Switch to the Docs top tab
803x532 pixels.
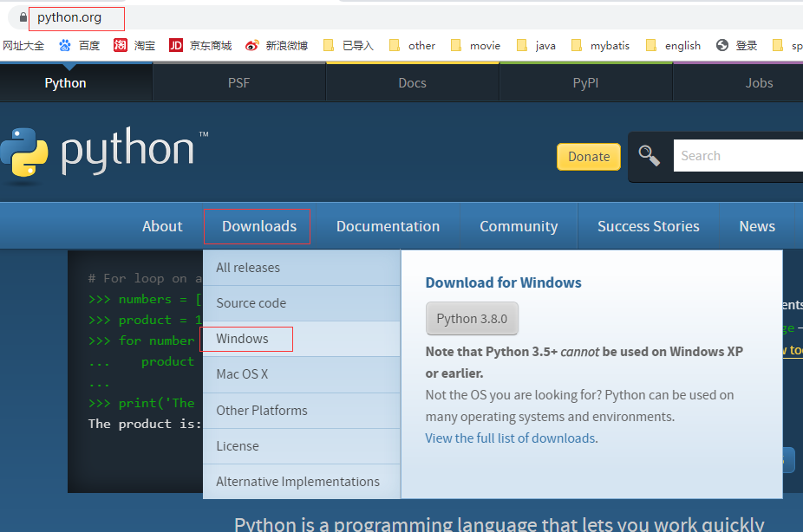(412, 83)
